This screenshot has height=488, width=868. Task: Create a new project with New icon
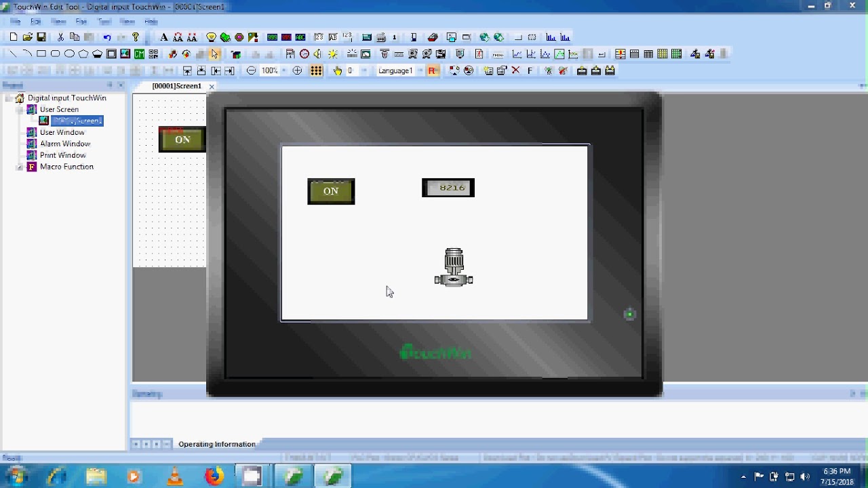[x=14, y=37]
